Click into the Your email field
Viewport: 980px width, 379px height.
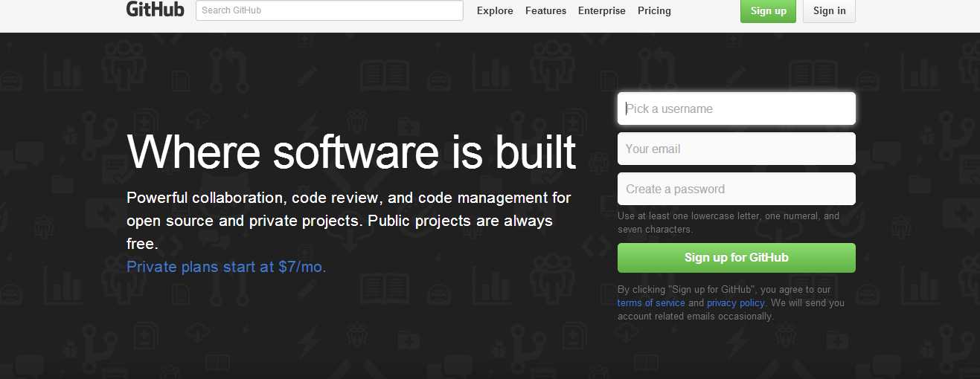pyautogui.click(x=737, y=149)
